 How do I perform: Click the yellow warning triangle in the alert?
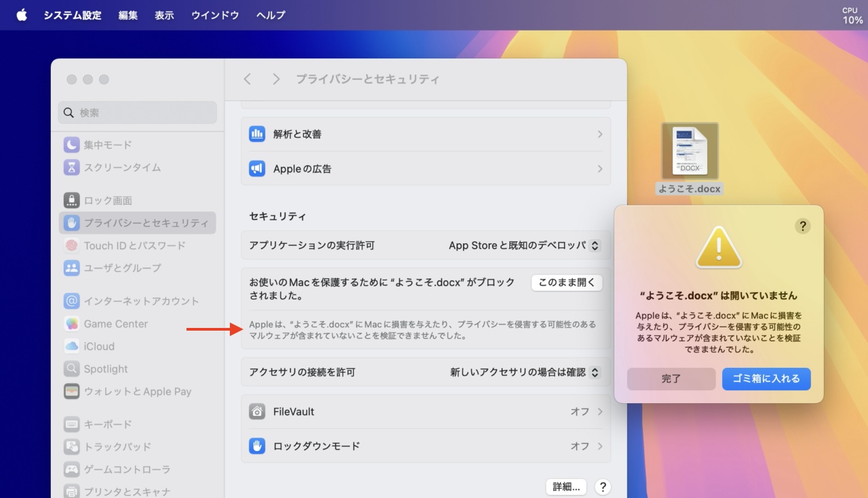[x=719, y=247]
